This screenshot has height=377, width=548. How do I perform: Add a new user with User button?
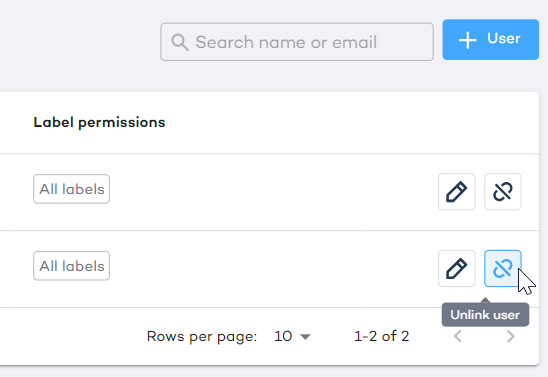[x=490, y=39]
